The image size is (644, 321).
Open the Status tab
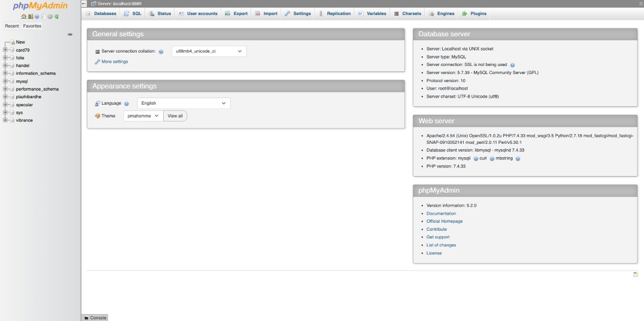point(160,13)
